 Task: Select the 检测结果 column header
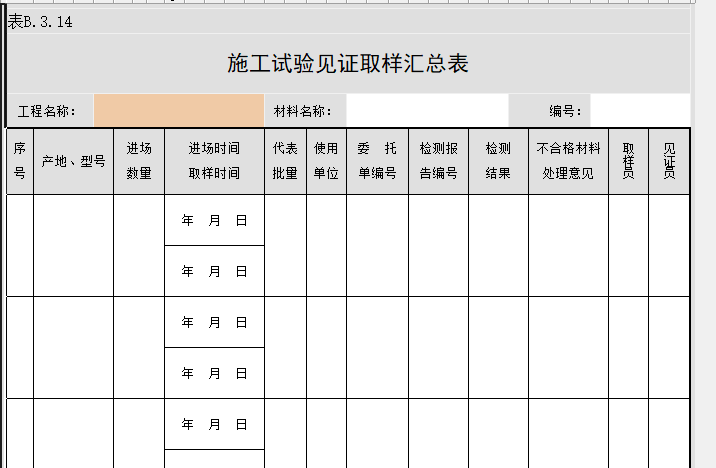tap(498, 161)
